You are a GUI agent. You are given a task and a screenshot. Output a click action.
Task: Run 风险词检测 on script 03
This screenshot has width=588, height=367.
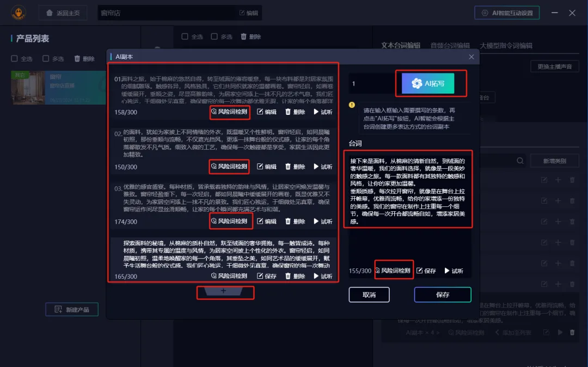click(x=229, y=221)
